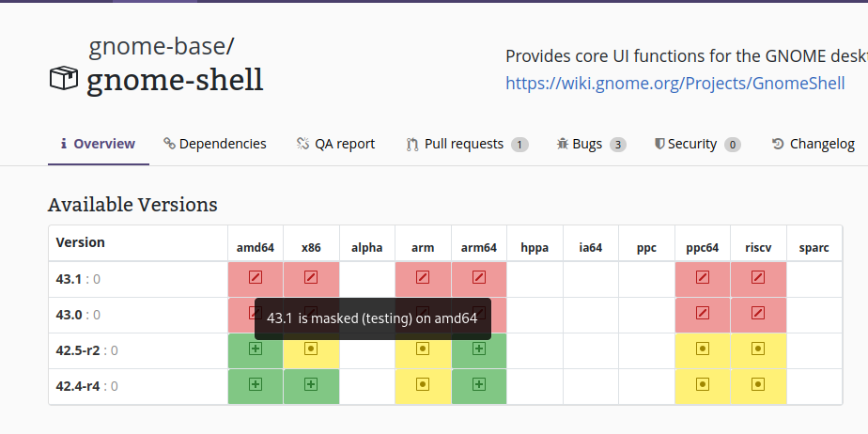This screenshot has height=434, width=868.
Task: Click masked icon for 43.1 on arm64
Action: pyautogui.click(x=479, y=278)
